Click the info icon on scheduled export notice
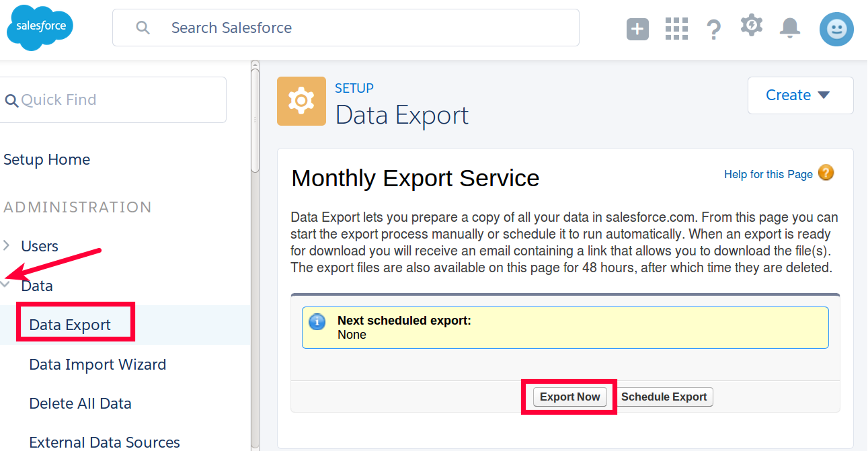 coord(317,321)
